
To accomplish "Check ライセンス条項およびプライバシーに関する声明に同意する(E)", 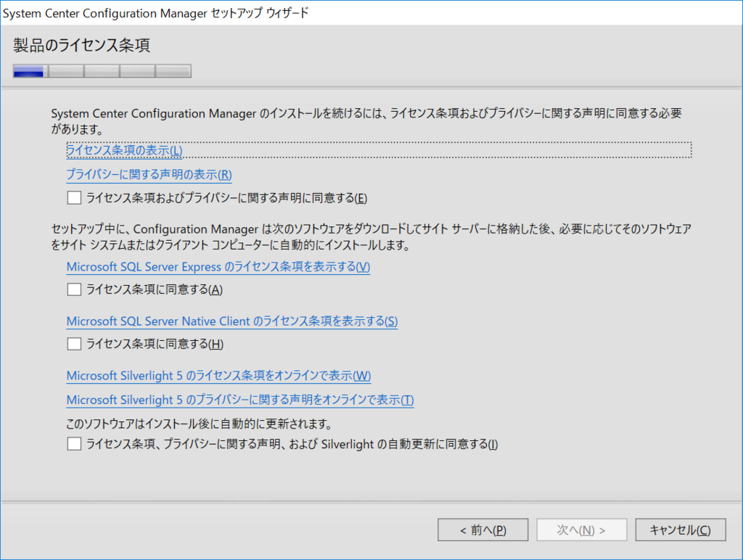I will (75, 197).
